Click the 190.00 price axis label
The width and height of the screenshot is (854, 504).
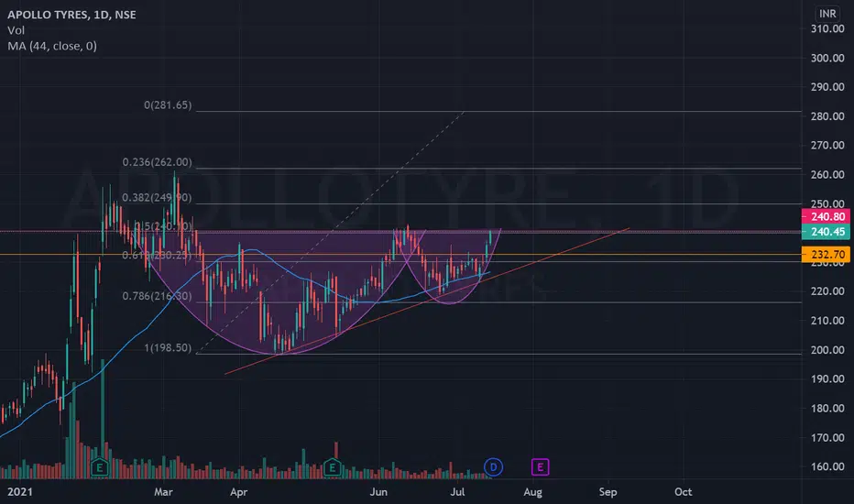point(827,379)
